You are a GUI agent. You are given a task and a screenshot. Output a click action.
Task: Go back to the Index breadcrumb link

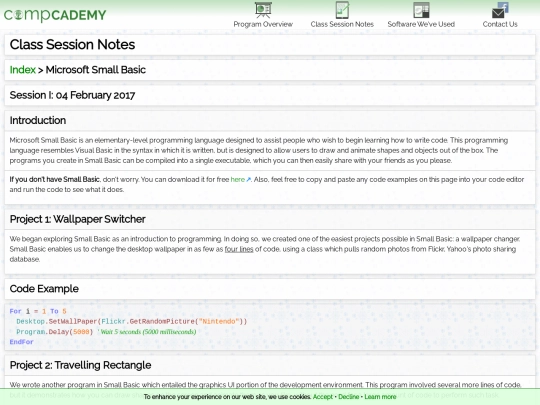pos(23,70)
